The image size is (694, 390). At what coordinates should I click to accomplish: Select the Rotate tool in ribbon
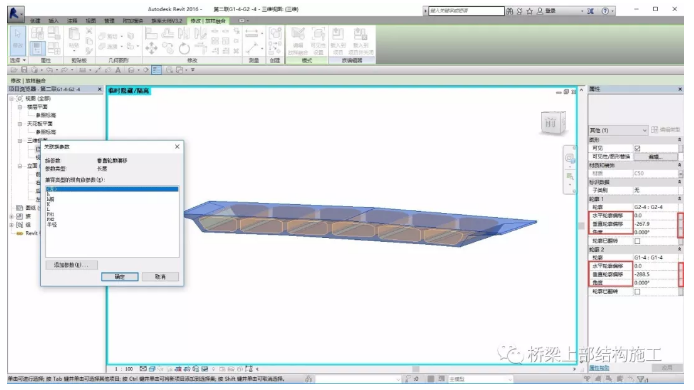185,48
